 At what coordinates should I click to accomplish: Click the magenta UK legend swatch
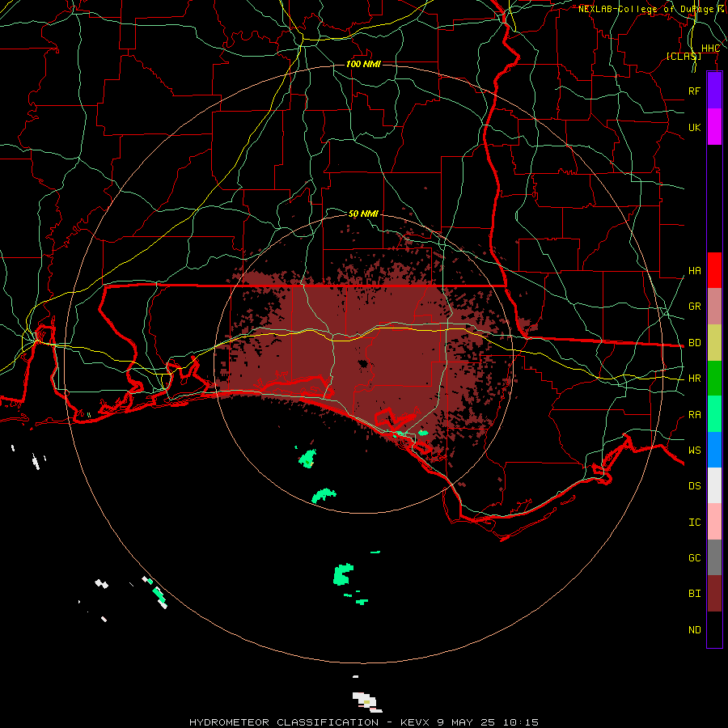coord(714,127)
